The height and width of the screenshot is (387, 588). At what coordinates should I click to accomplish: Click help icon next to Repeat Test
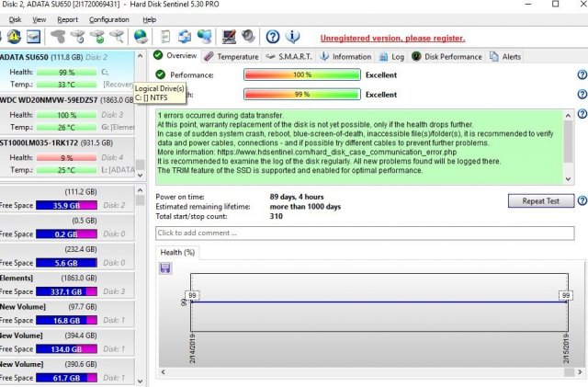[582, 200]
